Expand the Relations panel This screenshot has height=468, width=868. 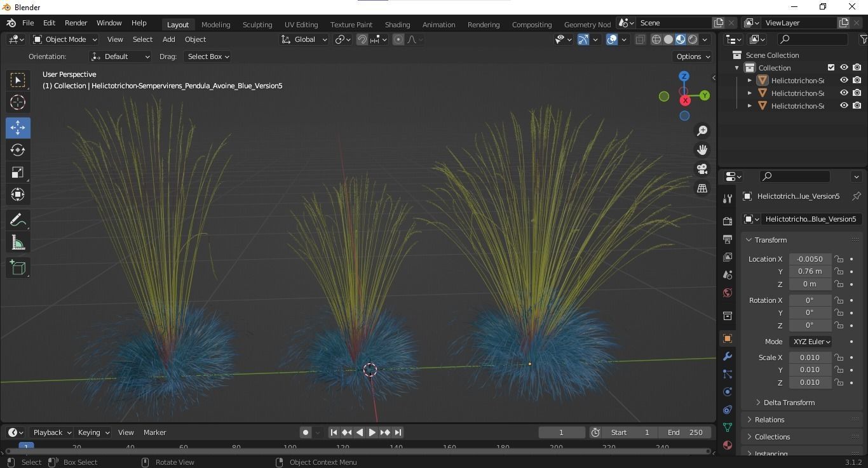pyautogui.click(x=749, y=420)
